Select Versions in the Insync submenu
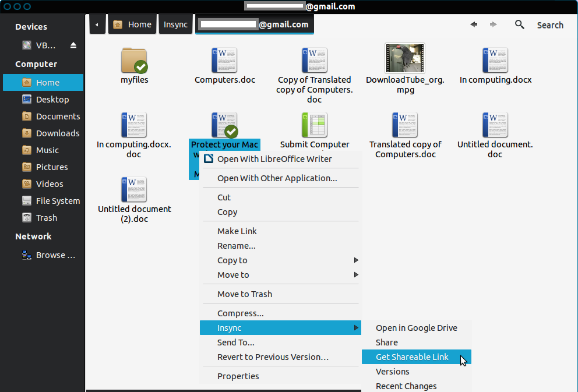 (x=417, y=372)
